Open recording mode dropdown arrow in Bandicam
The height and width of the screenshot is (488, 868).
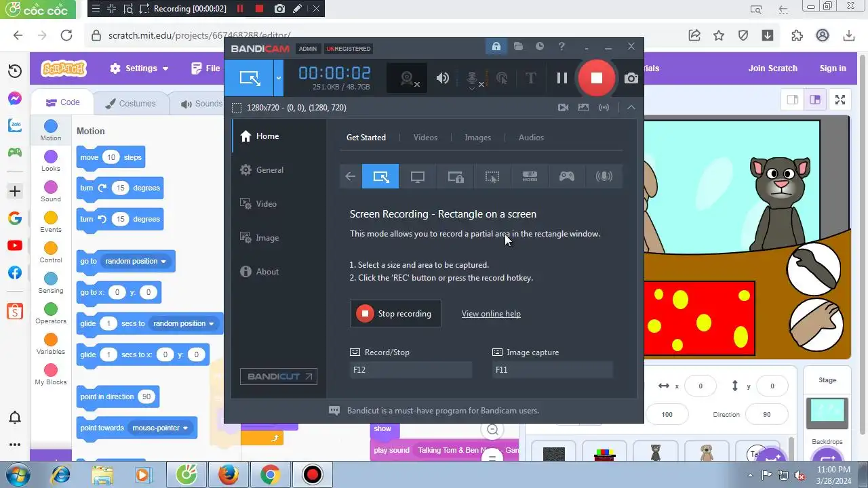tap(278, 78)
